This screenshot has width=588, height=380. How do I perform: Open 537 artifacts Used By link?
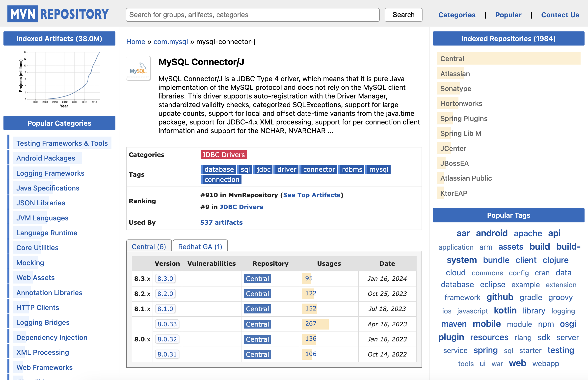221,222
